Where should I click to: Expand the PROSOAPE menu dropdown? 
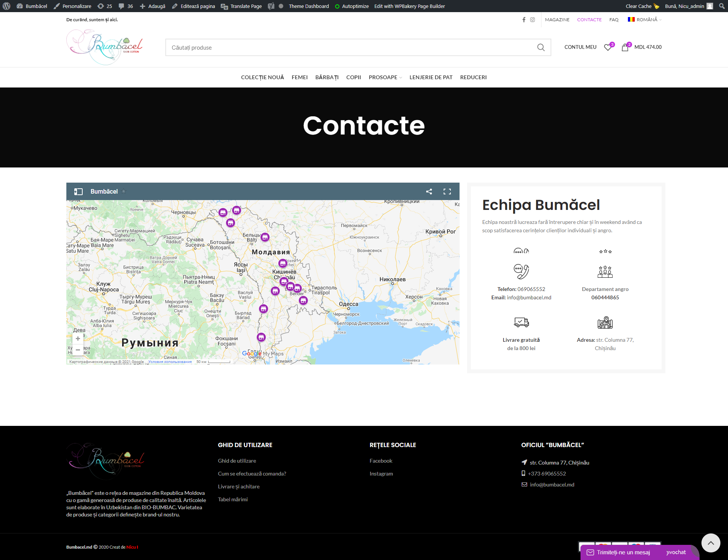tap(385, 77)
